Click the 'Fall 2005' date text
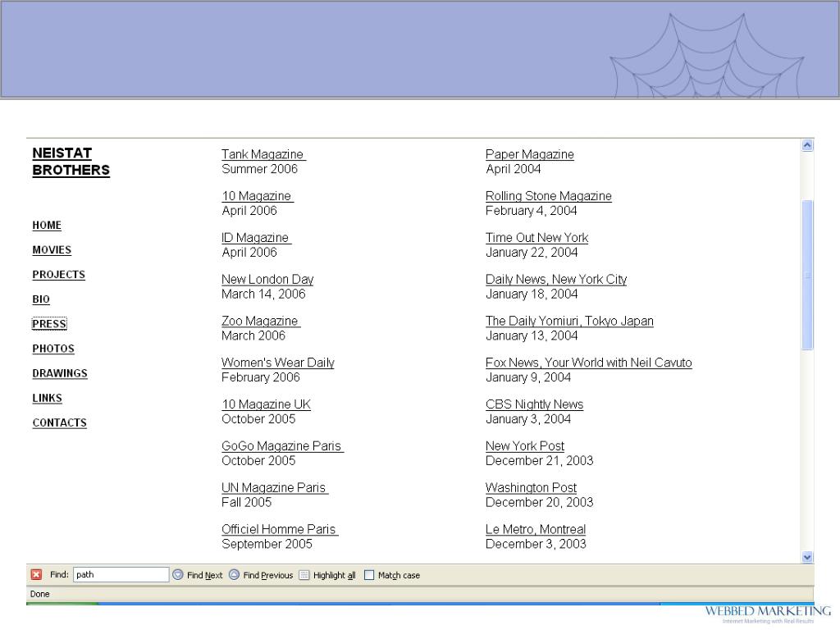The width and height of the screenshot is (840, 630). pyautogui.click(x=246, y=503)
